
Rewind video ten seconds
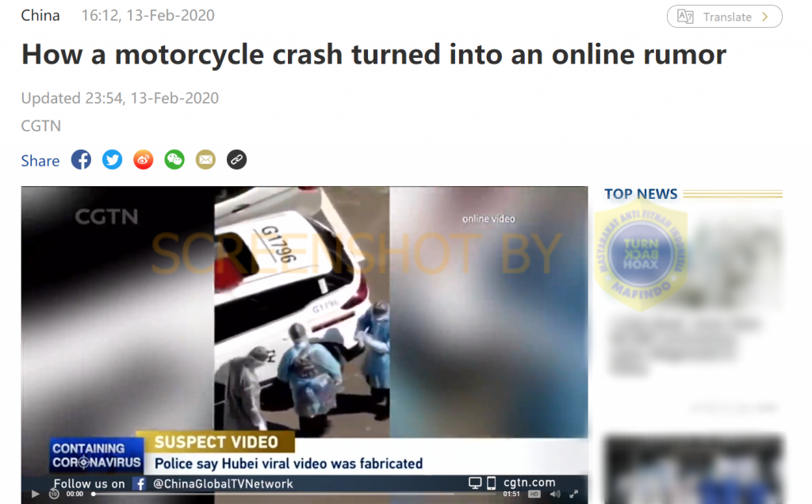[54, 494]
